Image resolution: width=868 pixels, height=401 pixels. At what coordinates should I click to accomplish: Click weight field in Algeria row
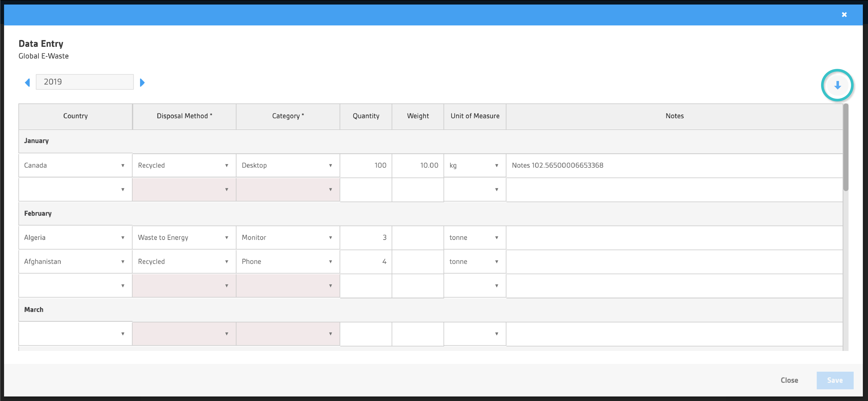click(x=418, y=237)
